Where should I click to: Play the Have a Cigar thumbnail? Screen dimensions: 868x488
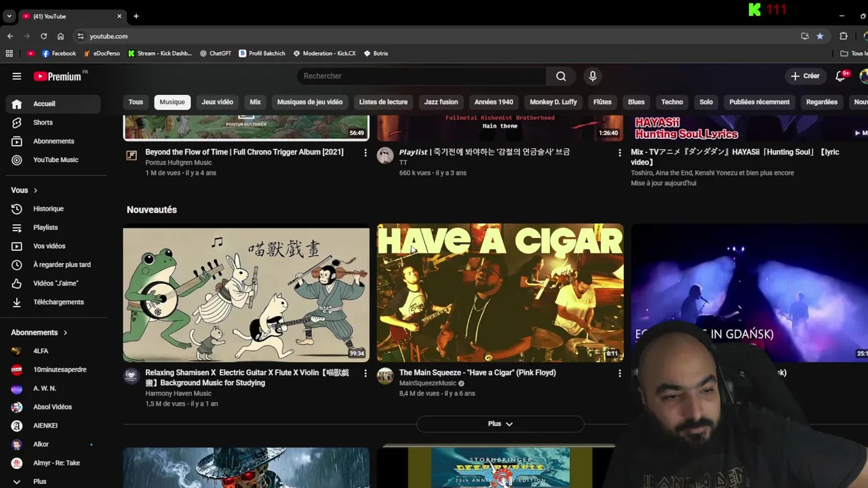point(500,293)
